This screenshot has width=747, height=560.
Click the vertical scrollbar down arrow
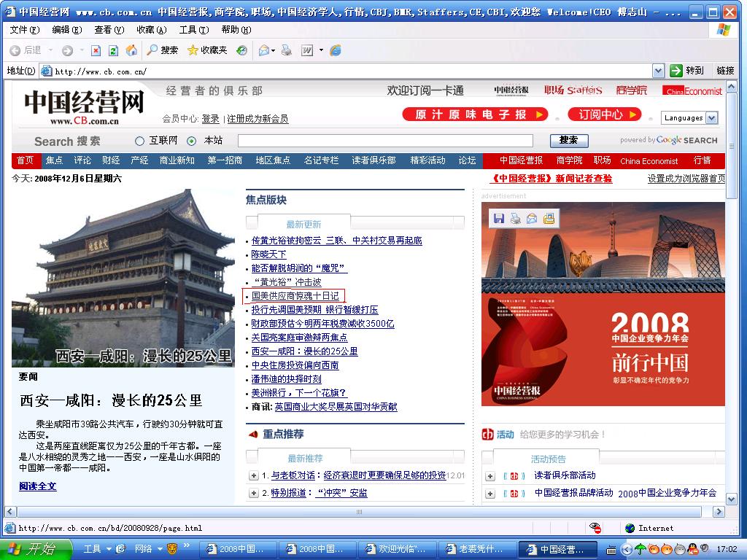732,499
